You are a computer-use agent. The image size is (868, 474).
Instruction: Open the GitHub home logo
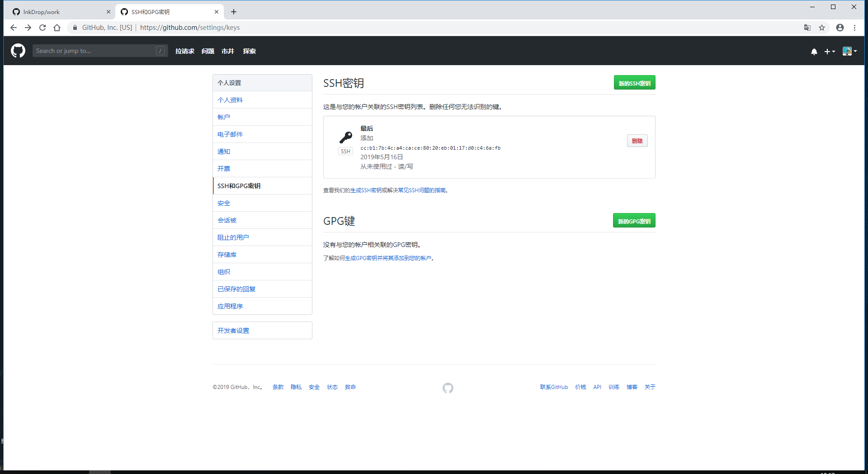18,51
